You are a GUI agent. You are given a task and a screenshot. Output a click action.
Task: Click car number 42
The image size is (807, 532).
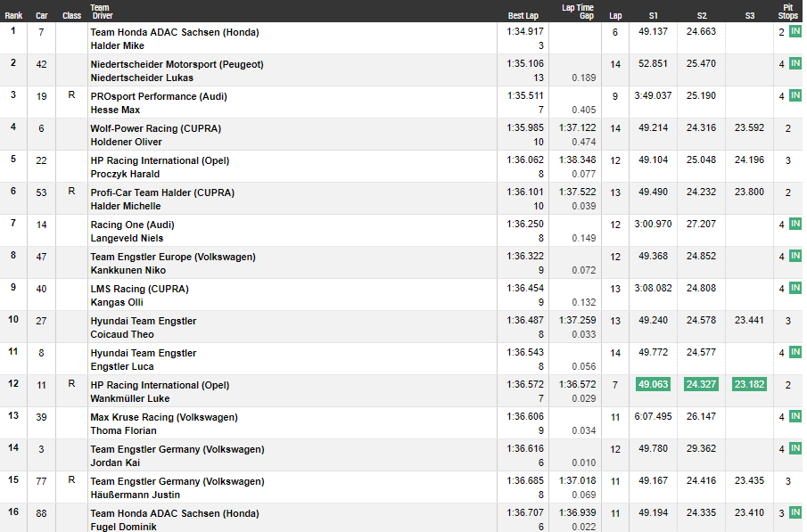[41, 64]
